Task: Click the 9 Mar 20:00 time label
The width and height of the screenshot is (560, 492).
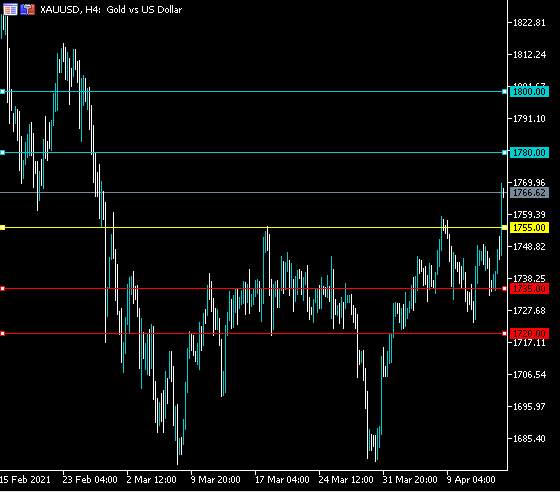Action: tap(215, 480)
